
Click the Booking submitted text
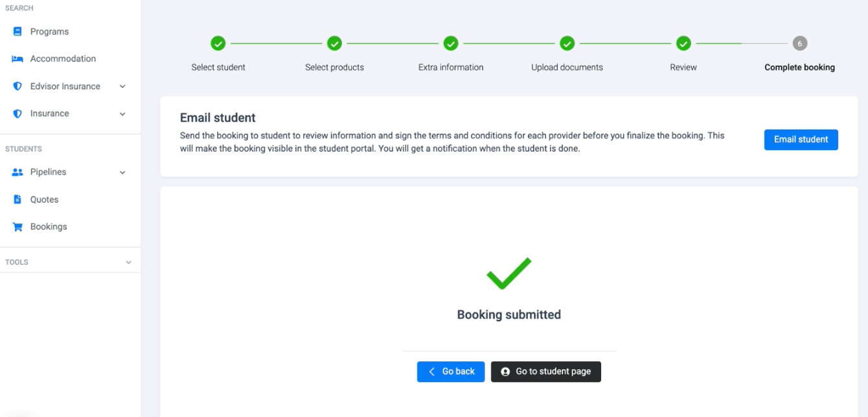click(509, 315)
